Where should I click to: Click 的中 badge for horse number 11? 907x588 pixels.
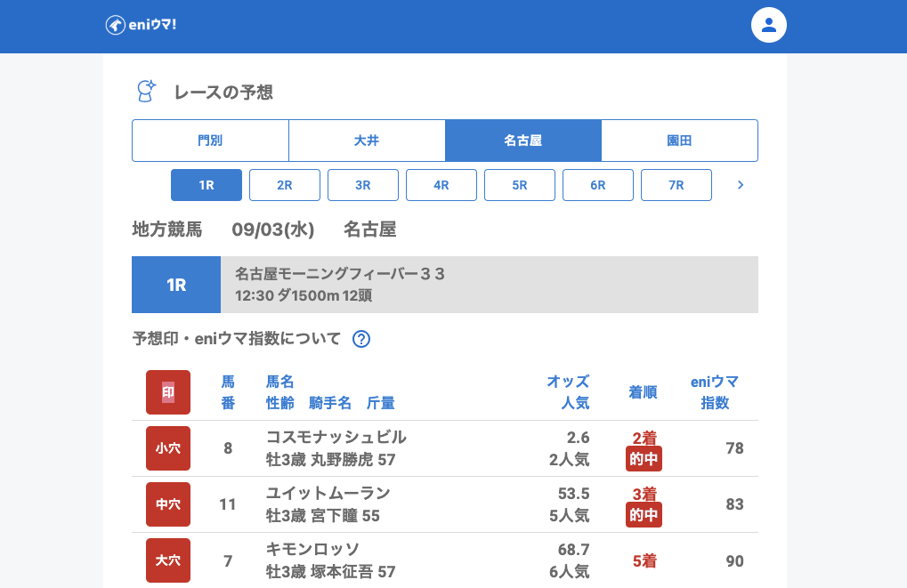click(x=644, y=514)
